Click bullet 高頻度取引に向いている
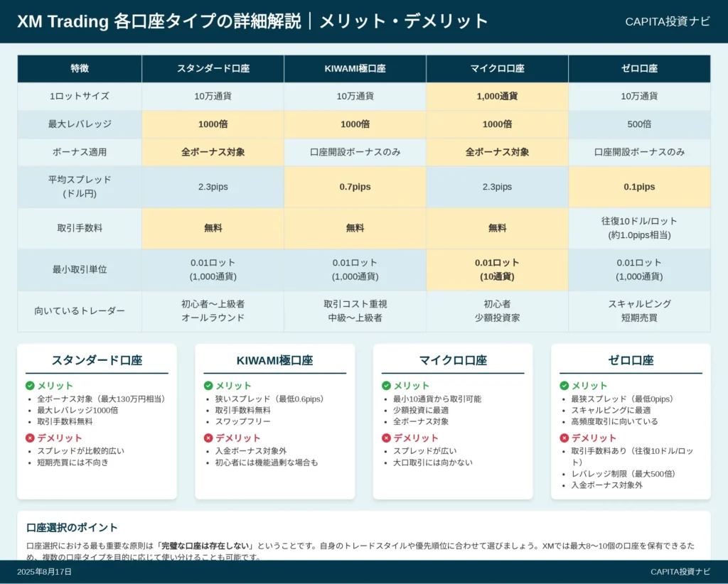The image size is (728, 584). pyautogui.click(x=615, y=421)
